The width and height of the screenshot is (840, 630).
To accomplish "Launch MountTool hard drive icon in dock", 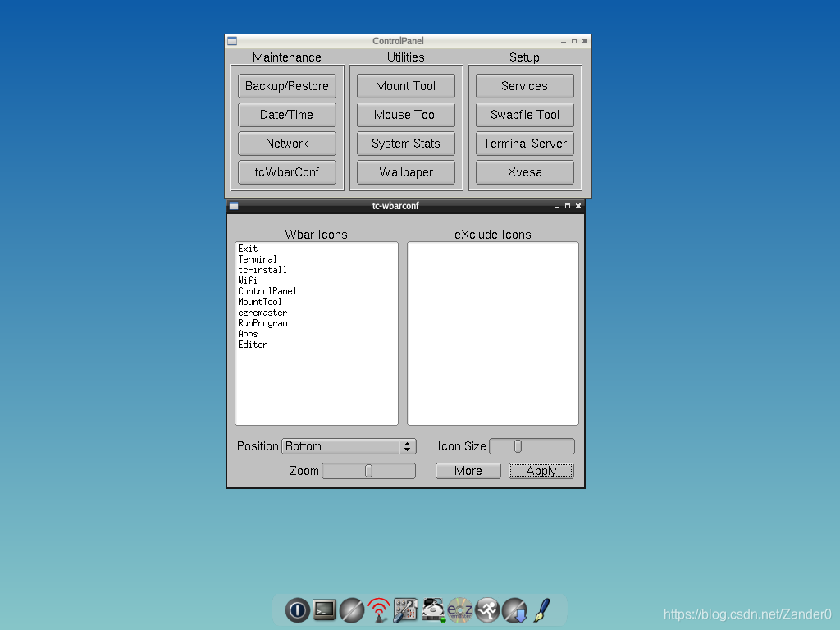I will (433, 610).
